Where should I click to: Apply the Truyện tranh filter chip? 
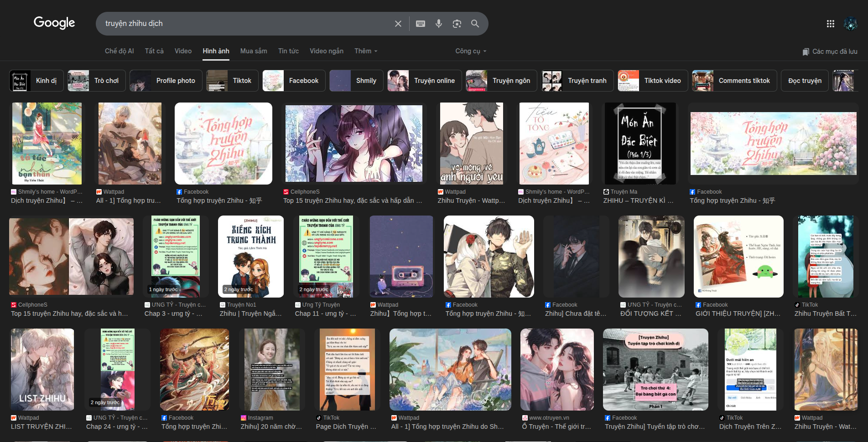click(x=577, y=81)
